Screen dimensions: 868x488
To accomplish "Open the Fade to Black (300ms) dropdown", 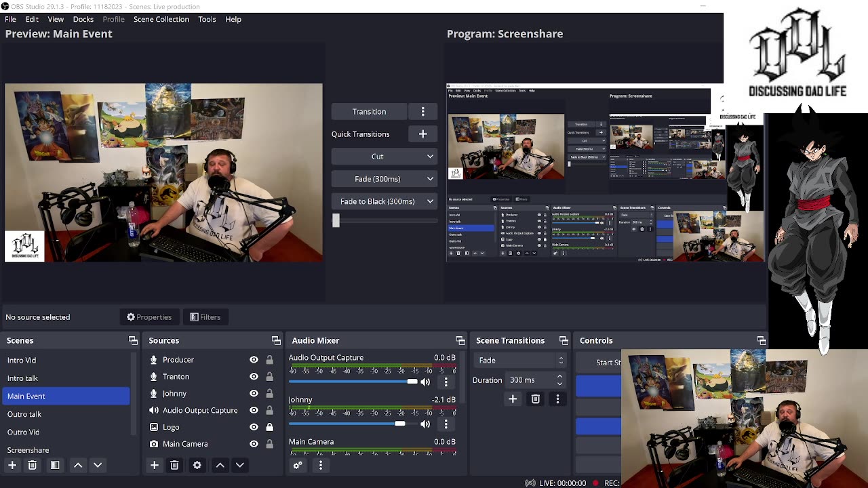I will 384,201.
